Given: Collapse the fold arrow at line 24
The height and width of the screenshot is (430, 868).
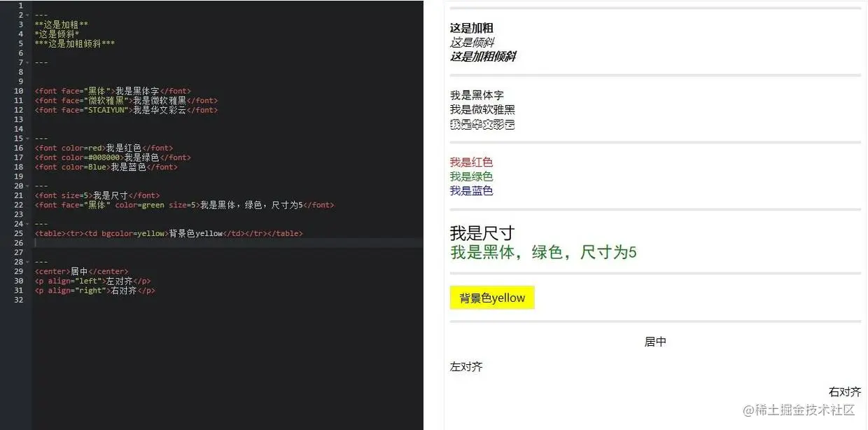Looking at the screenshot, I should pos(27,224).
